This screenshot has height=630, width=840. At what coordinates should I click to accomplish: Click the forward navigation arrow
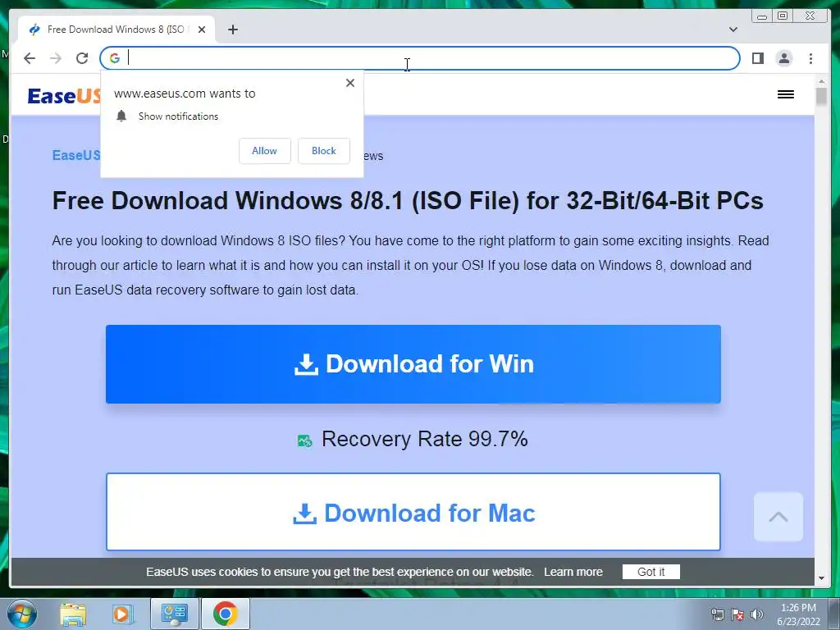click(56, 58)
